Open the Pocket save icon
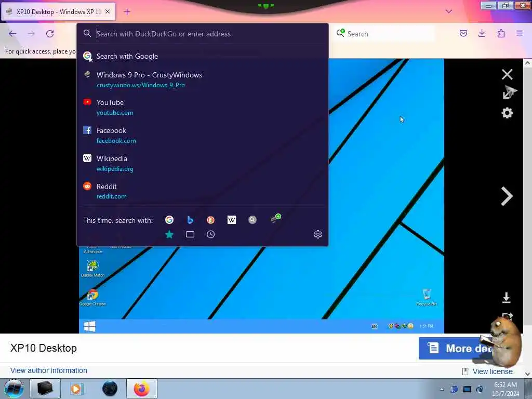Screen dimensions: 532x399 coord(463,33)
